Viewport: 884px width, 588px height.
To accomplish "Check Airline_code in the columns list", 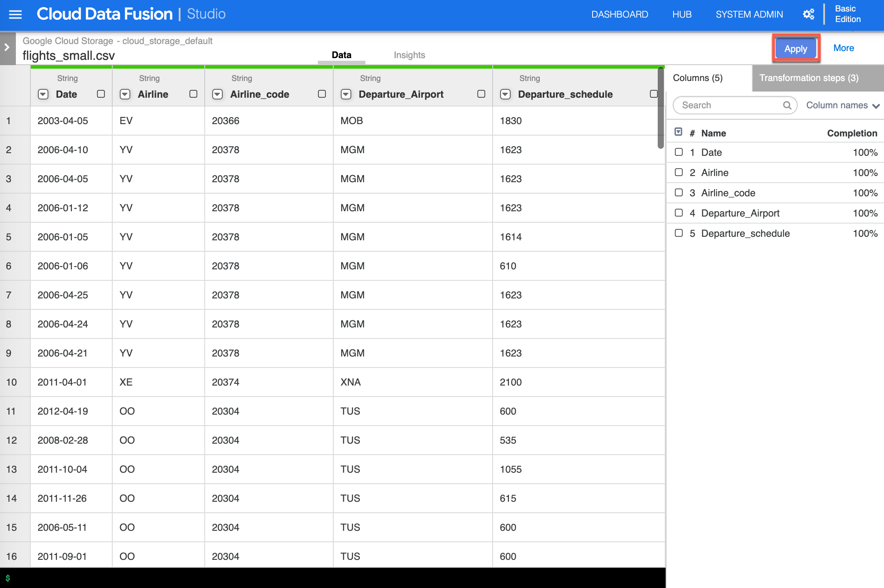I will click(x=679, y=193).
